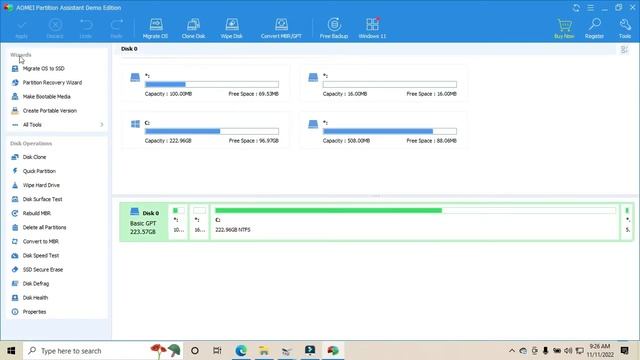This screenshot has width=640, height=360.
Task: Open the Buy Now cart
Action: click(564, 28)
